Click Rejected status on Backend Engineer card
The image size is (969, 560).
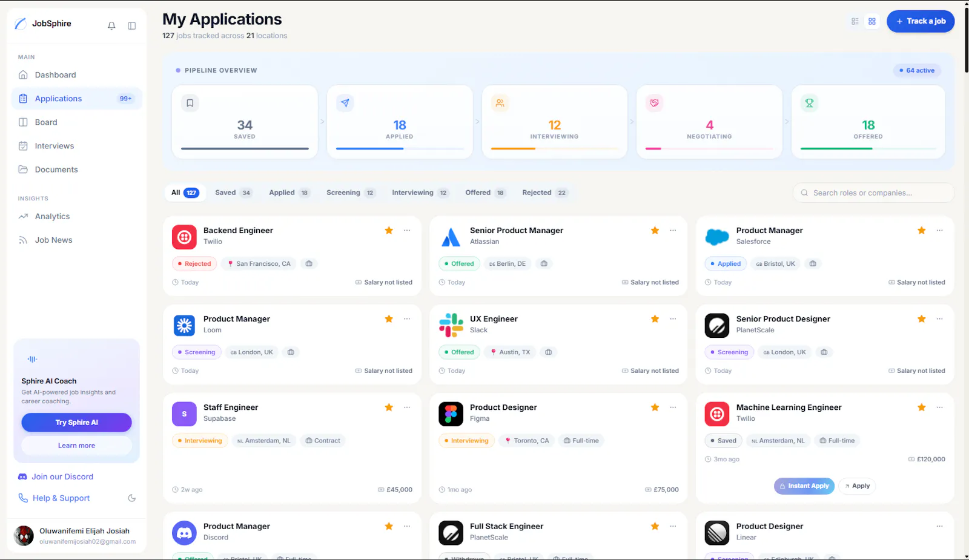(x=194, y=264)
